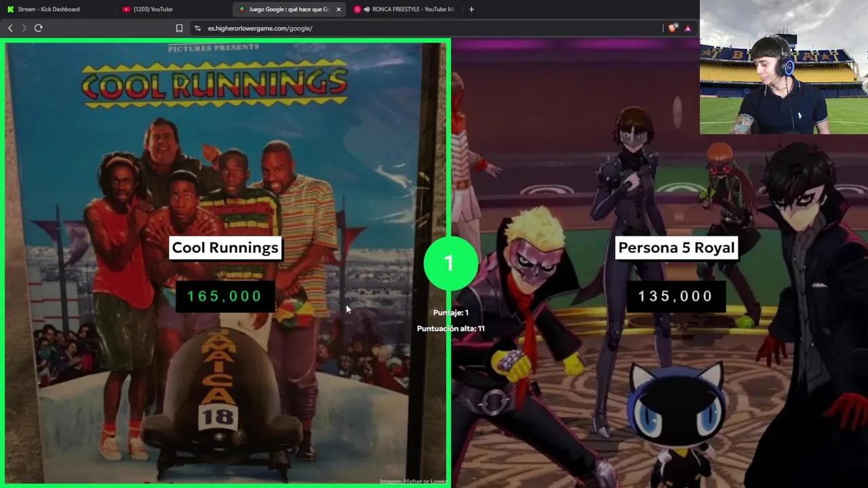Open a new browser tab
This screenshot has height=488, width=868.
click(471, 9)
